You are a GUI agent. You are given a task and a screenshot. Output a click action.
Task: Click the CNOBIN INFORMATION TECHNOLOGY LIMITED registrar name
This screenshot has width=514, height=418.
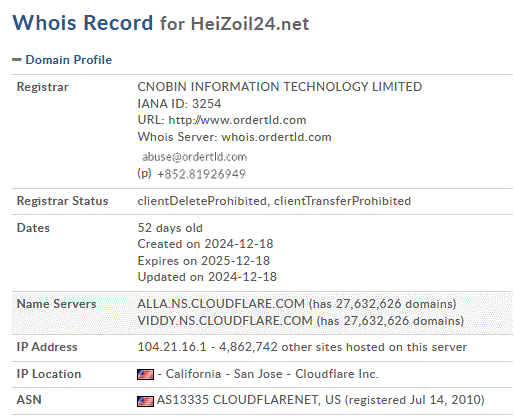pos(280,87)
